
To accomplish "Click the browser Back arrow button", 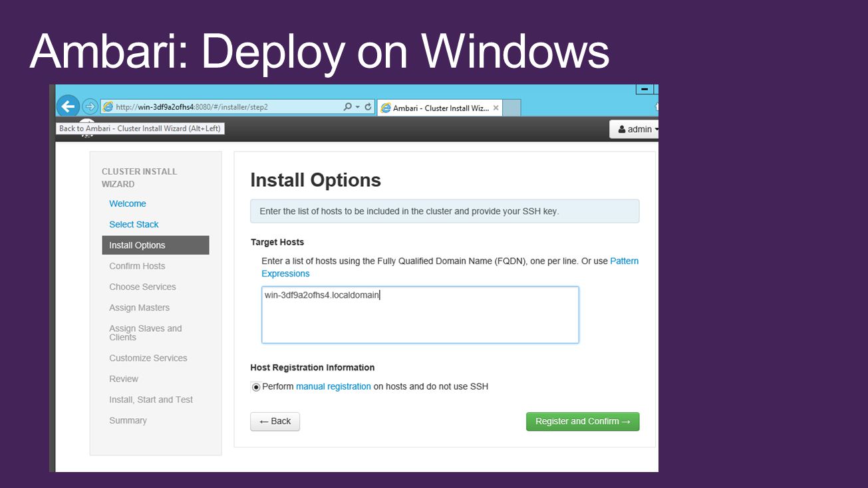I will click(68, 106).
